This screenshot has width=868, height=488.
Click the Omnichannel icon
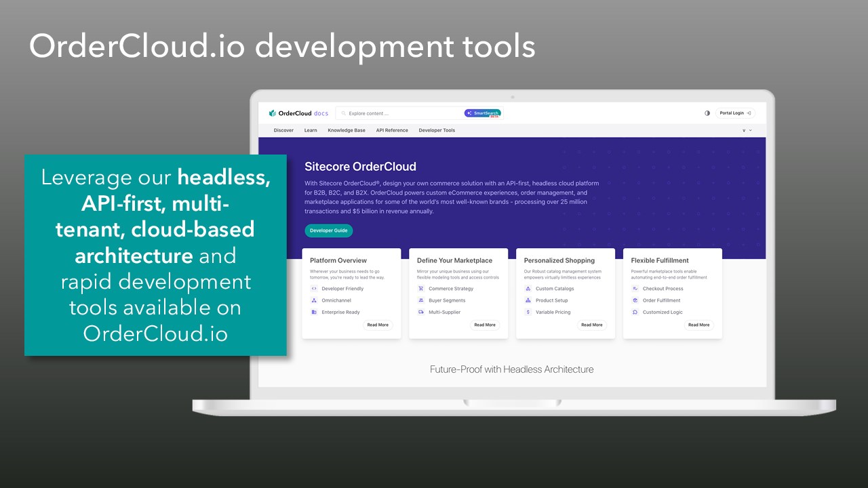[314, 300]
